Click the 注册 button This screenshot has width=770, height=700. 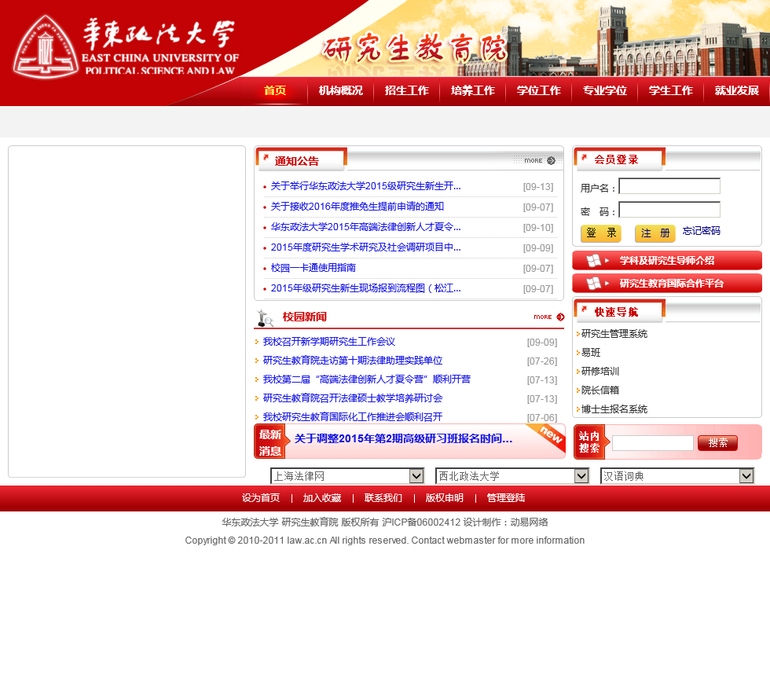click(655, 233)
